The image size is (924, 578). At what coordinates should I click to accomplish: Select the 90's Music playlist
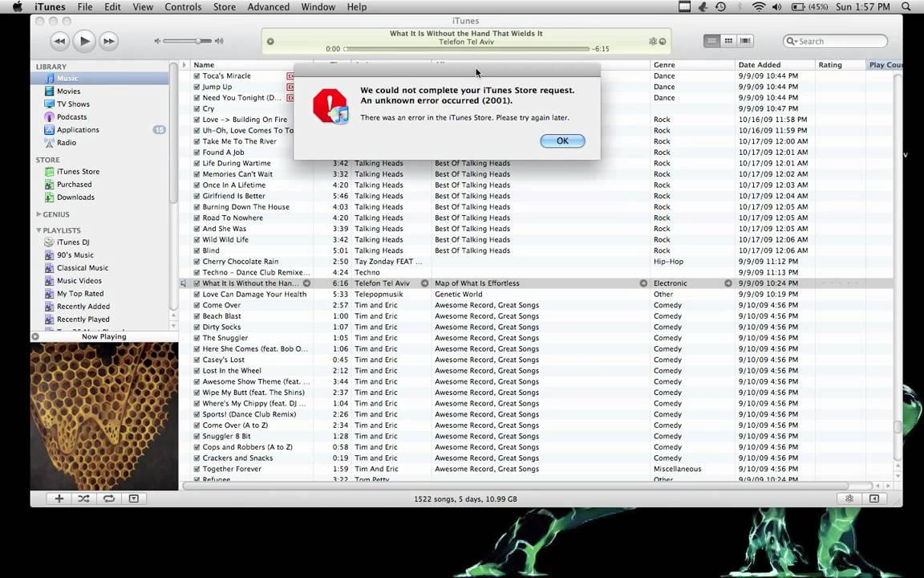click(x=75, y=255)
